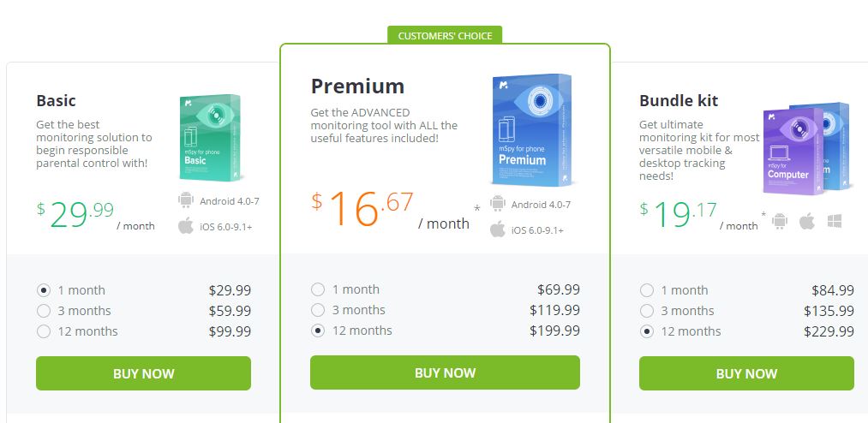Screen dimensions: 868x423
Task: Pick 3 months for the Bundle kit
Action: [x=647, y=311]
